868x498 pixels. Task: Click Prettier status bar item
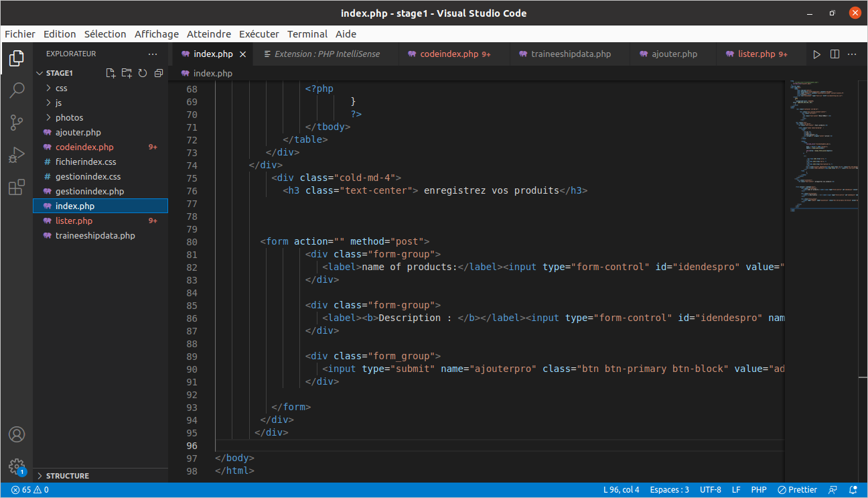coord(798,490)
